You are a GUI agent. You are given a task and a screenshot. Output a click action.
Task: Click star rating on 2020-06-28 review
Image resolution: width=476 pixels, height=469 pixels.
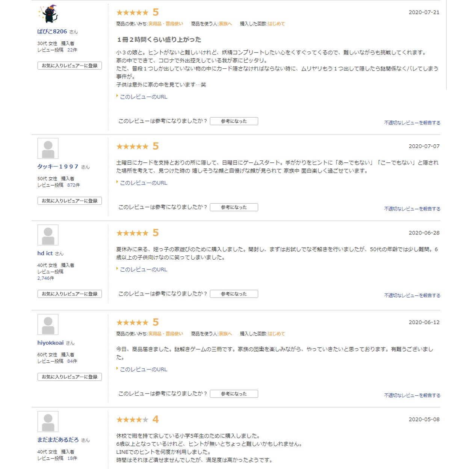132,233
